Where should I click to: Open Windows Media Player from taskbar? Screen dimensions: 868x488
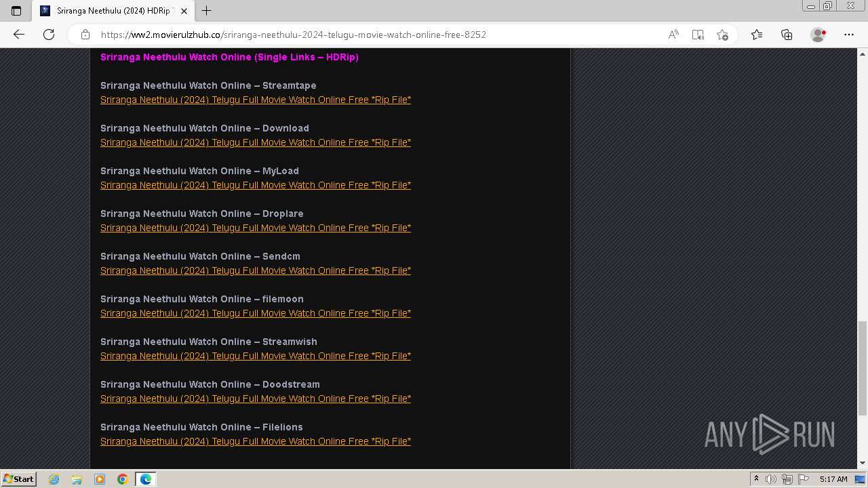[x=100, y=479]
